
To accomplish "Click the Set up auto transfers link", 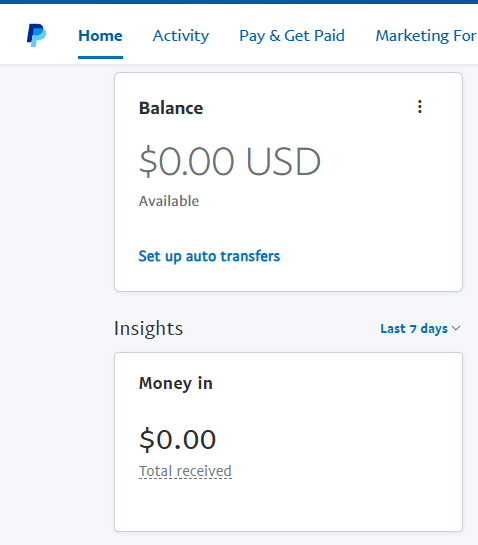I will click(209, 256).
